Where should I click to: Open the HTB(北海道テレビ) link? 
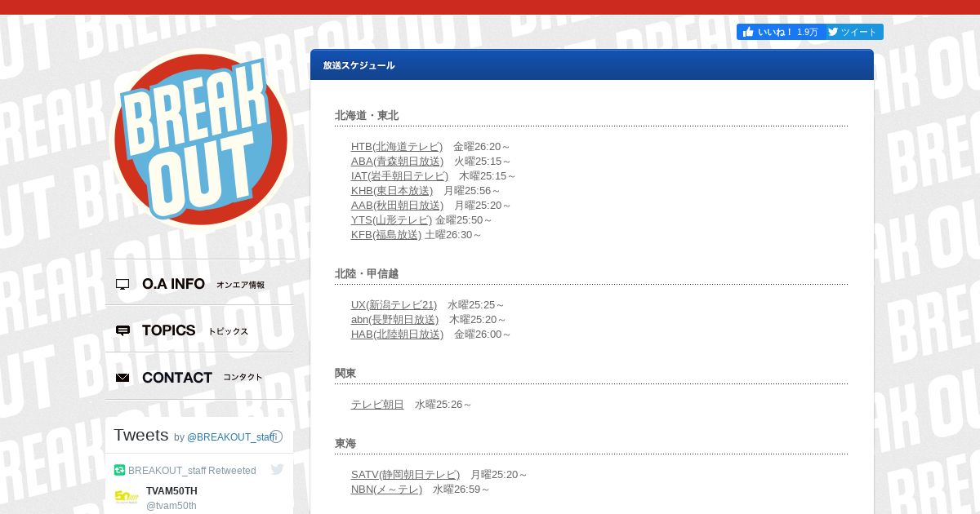[397, 147]
